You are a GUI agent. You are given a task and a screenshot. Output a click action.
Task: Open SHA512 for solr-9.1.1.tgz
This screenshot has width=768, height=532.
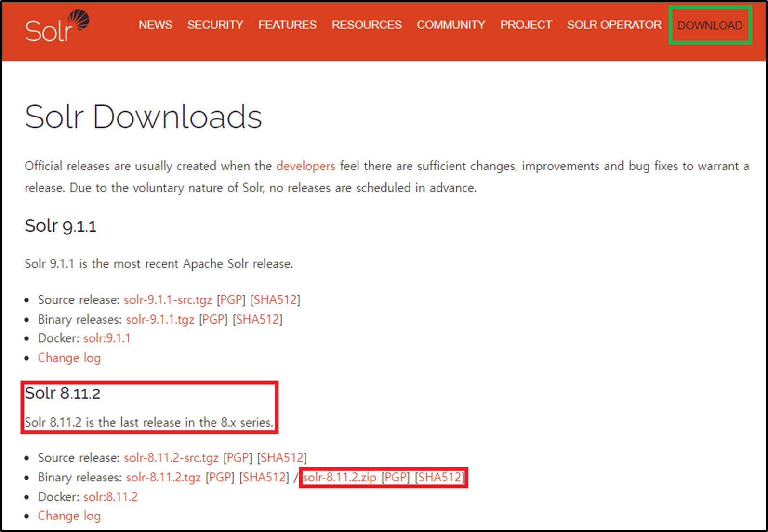pyautogui.click(x=258, y=320)
